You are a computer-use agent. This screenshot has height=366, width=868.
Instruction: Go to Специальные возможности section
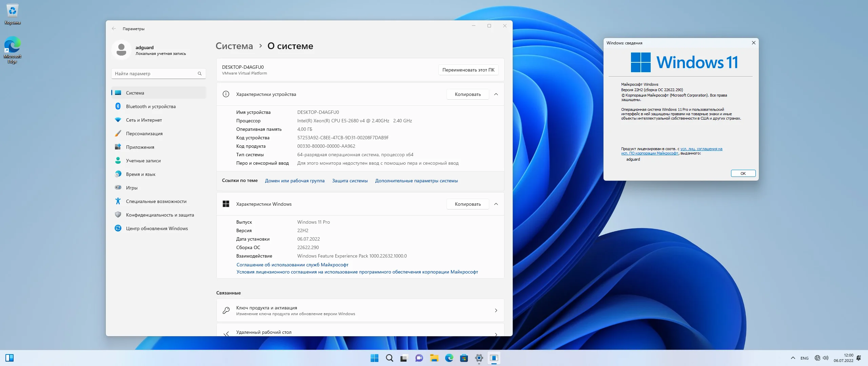click(x=156, y=201)
